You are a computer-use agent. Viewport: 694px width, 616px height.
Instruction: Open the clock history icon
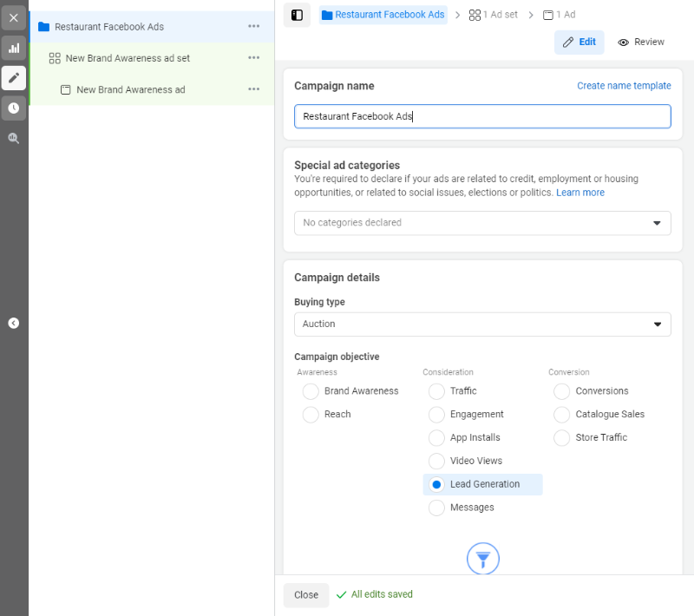pos(14,108)
